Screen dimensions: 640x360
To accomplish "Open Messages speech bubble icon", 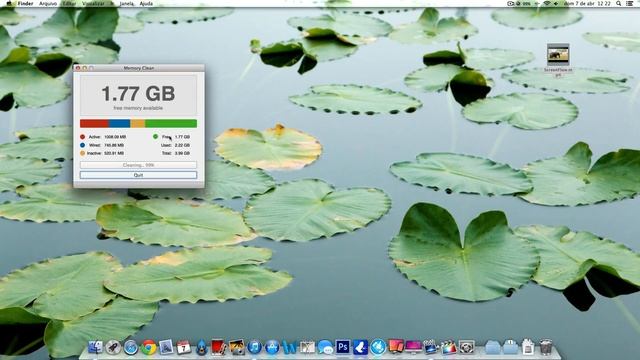I will pos(325,347).
